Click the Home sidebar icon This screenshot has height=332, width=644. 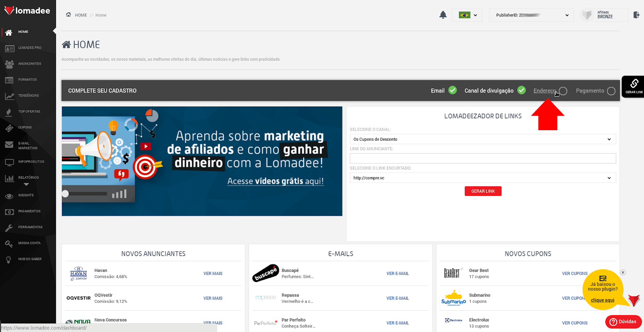click(x=9, y=32)
